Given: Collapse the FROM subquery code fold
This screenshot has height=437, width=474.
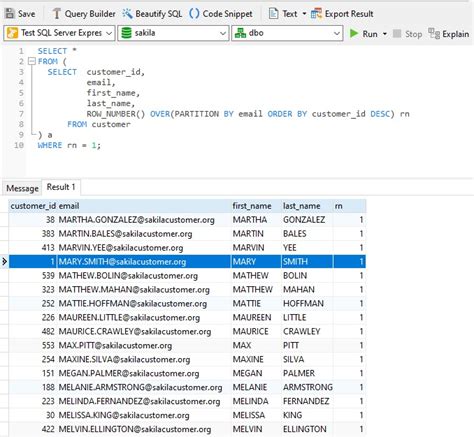Looking at the screenshot, I should click(x=32, y=61).
